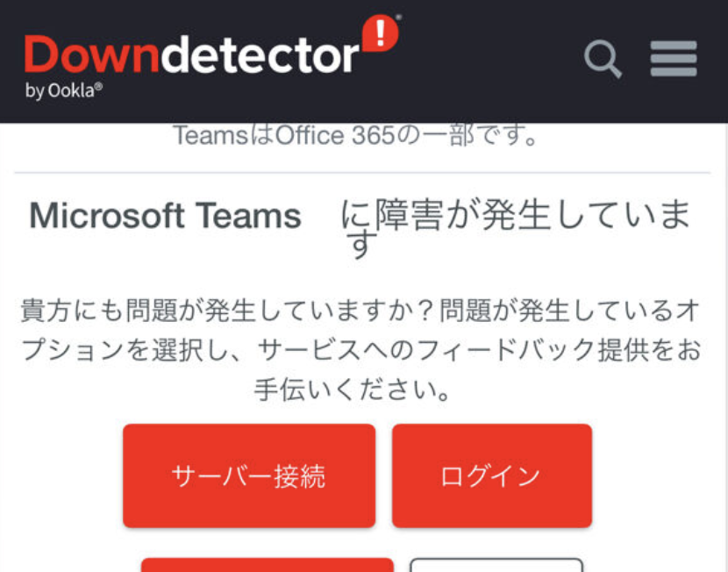Open the hamburger menu
Viewport: 728px width, 572px height.
click(674, 59)
